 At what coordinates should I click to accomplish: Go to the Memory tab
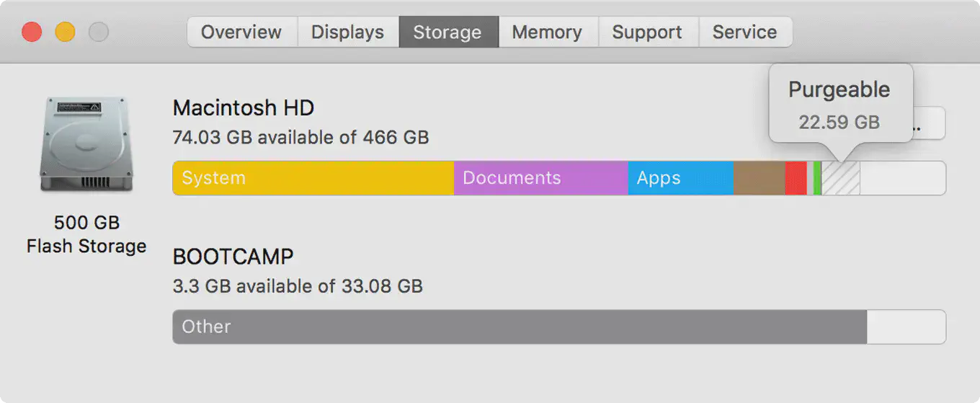coord(547,32)
